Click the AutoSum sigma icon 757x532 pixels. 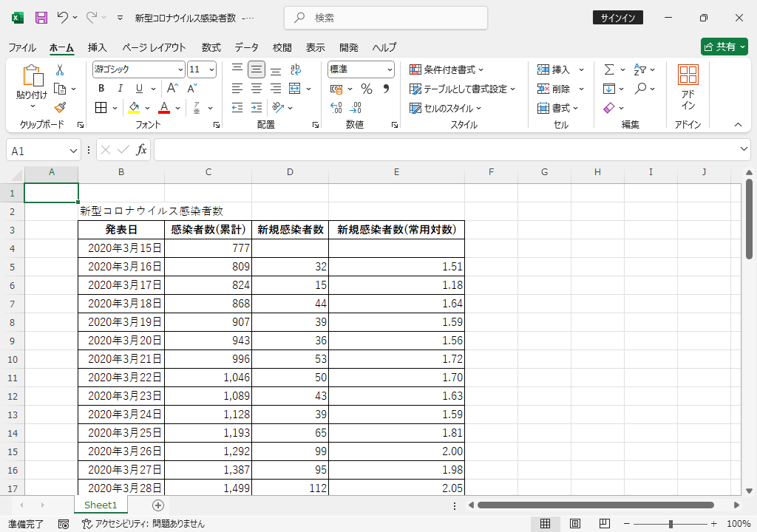coord(609,70)
